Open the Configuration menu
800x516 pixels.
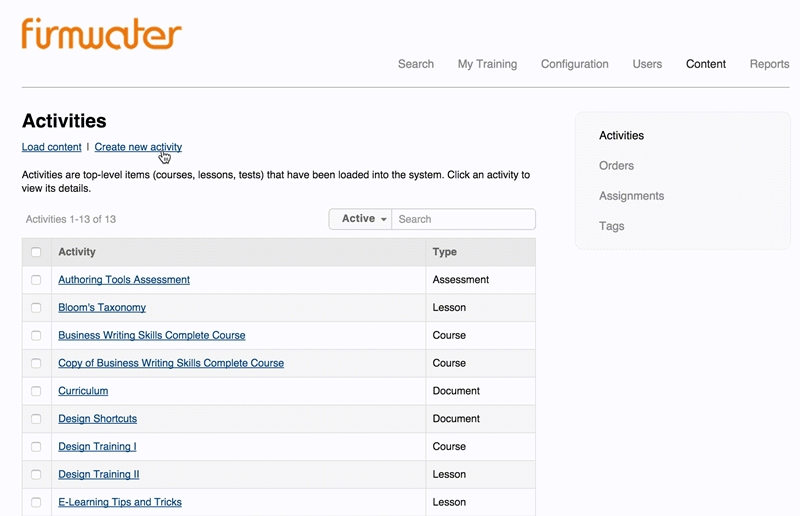(x=574, y=64)
